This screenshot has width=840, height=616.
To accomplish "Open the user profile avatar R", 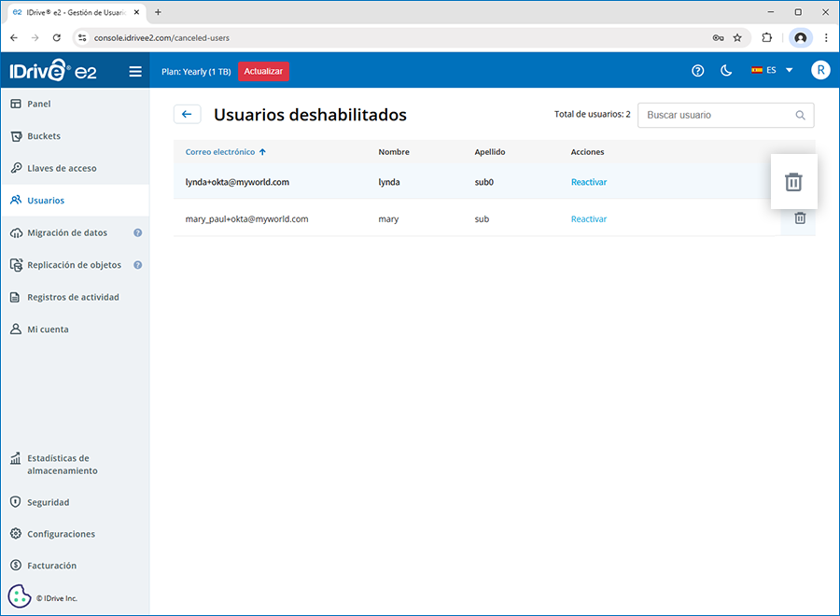I will (819, 71).
